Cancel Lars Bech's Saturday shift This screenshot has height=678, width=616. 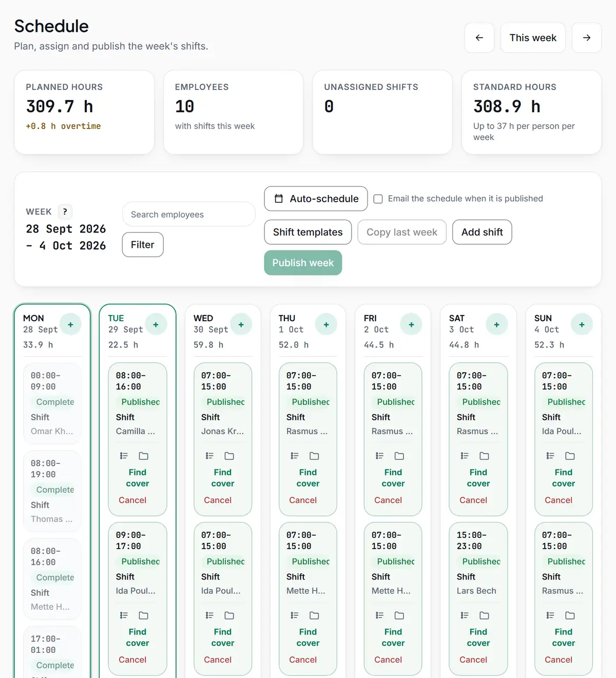click(473, 660)
